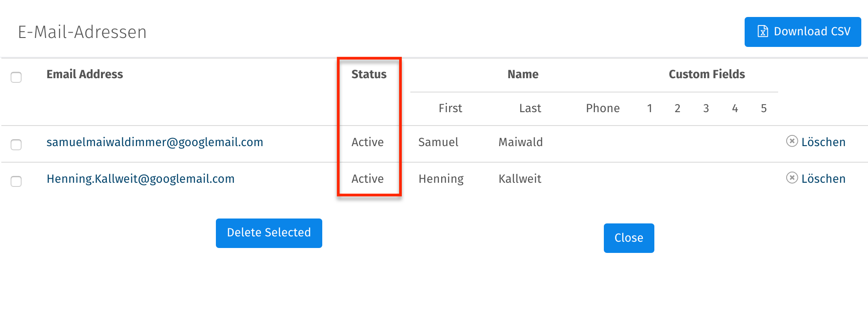
Task: Open samuelmaiwaldimmer@googlemail.com email link
Action: pyautogui.click(x=155, y=142)
